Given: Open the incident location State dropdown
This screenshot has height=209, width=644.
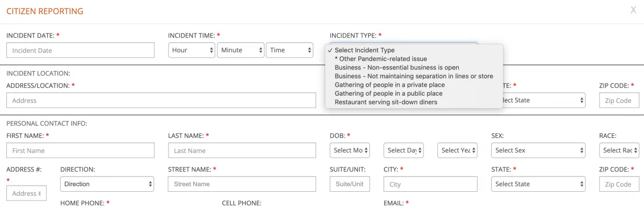Looking at the screenshot, I should [543, 100].
